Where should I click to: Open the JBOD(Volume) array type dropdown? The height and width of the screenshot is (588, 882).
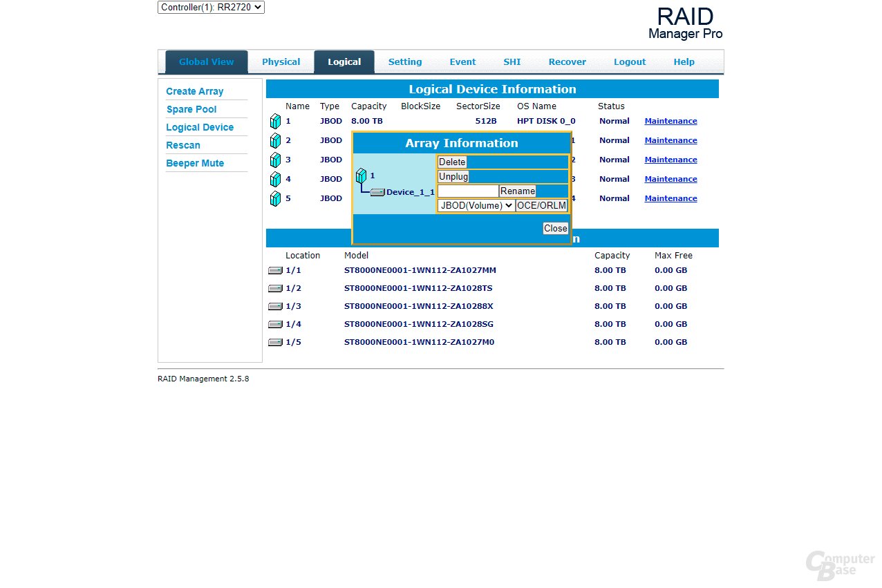pyautogui.click(x=476, y=205)
